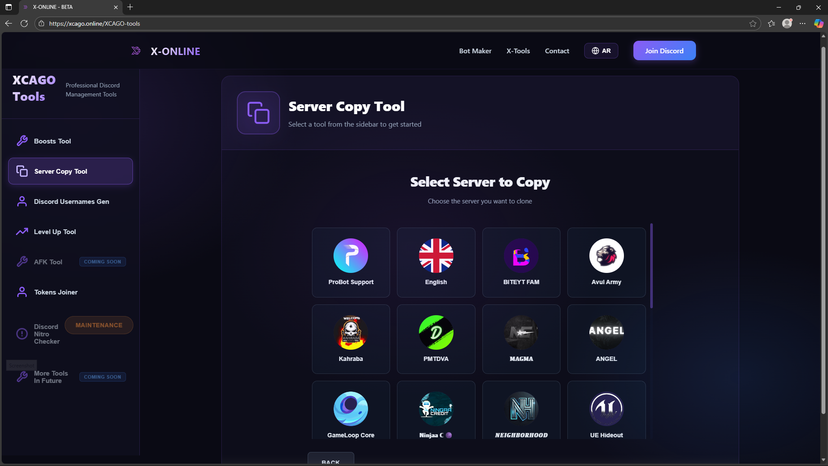Select the English server flag icon
828x466 pixels.
(x=436, y=256)
